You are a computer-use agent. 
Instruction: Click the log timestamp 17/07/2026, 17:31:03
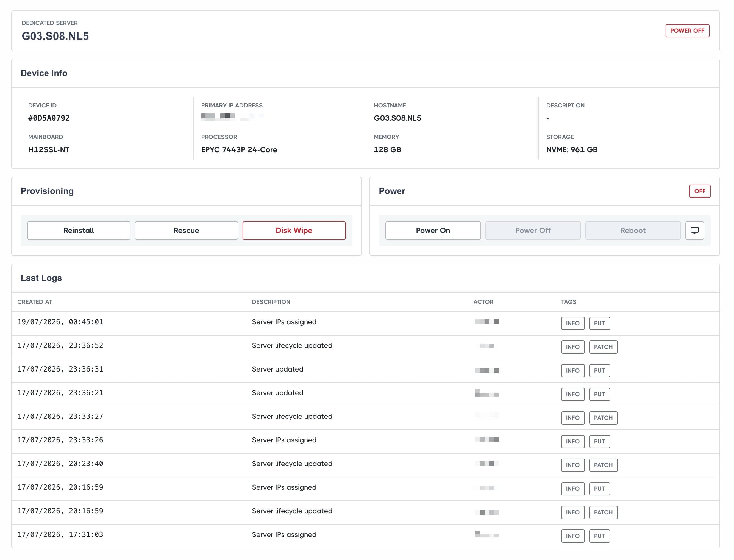click(x=60, y=535)
